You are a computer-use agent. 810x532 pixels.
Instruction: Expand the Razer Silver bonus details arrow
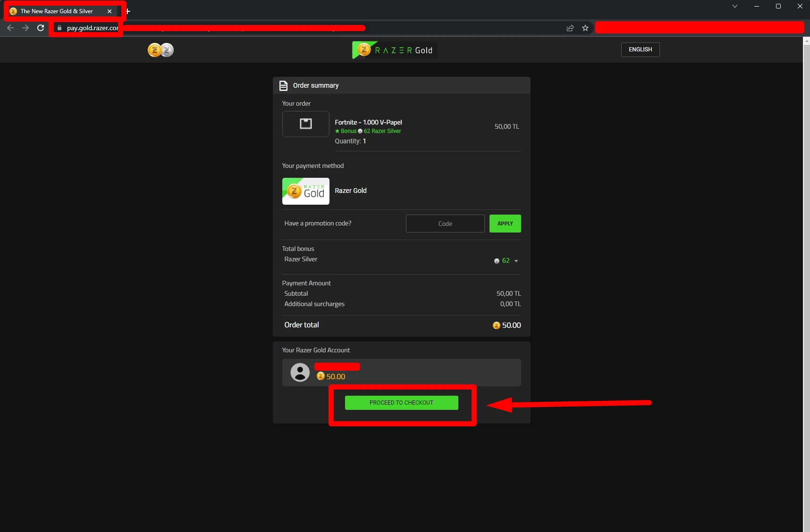516,261
